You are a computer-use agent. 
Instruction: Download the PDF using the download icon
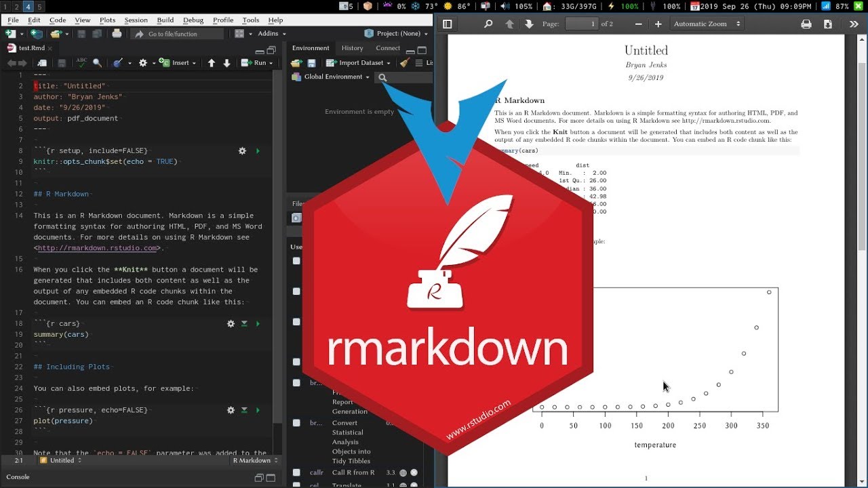click(827, 24)
